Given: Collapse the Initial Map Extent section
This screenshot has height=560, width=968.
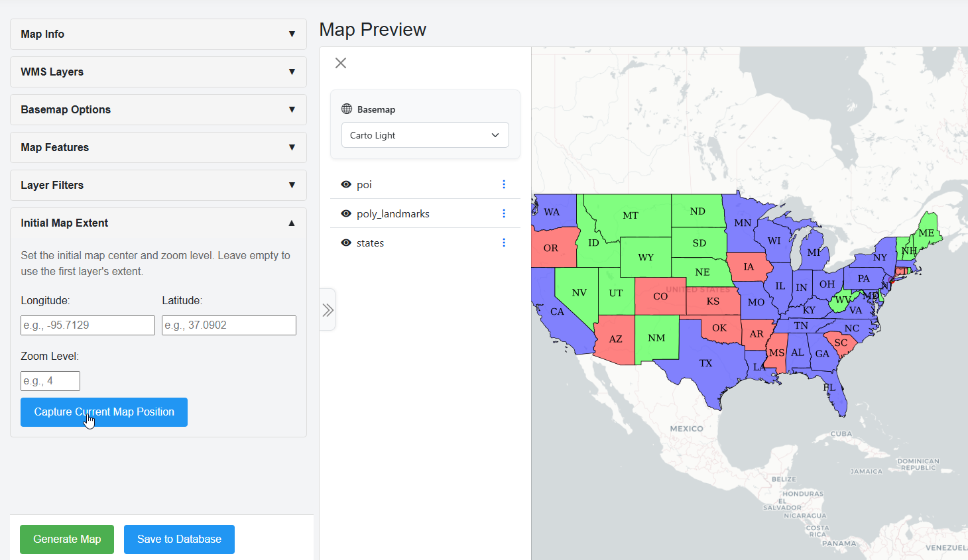Looking at the screenshot, I should point(158,223).
